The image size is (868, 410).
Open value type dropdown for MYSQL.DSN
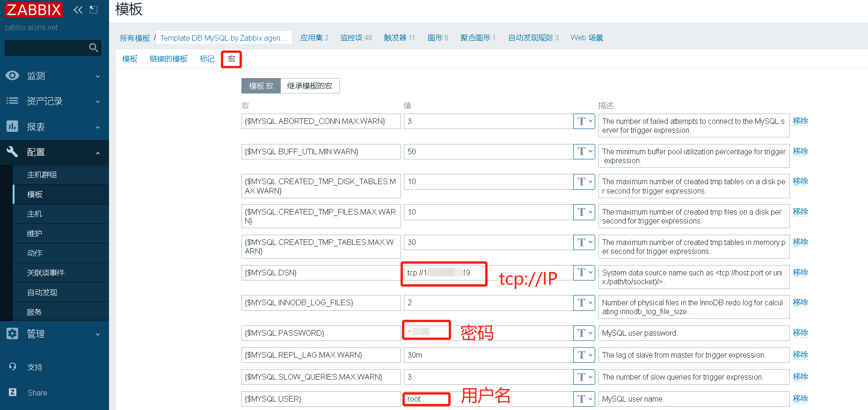[584, 273]
